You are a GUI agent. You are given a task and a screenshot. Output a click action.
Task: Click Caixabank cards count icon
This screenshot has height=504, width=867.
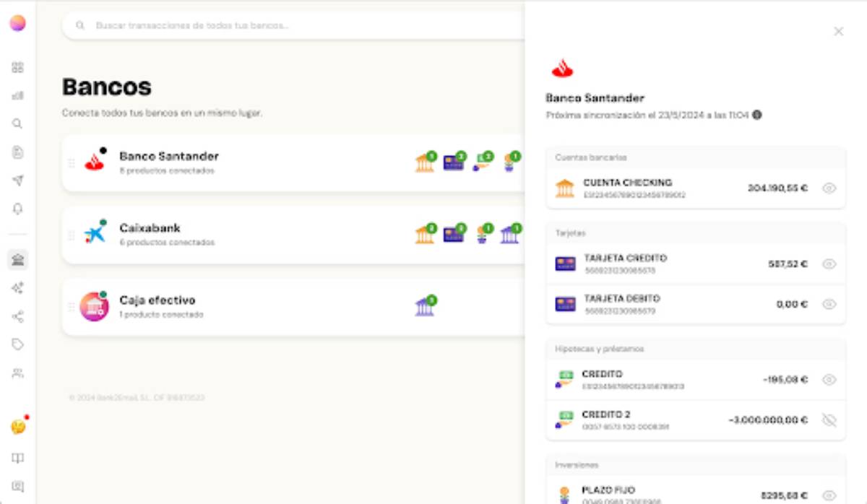[454, 234]
